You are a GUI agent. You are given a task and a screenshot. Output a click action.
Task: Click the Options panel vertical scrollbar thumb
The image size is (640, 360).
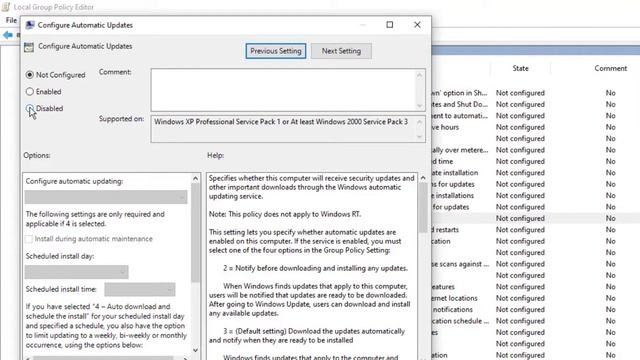pyautogui.click(x=196, y=233)
